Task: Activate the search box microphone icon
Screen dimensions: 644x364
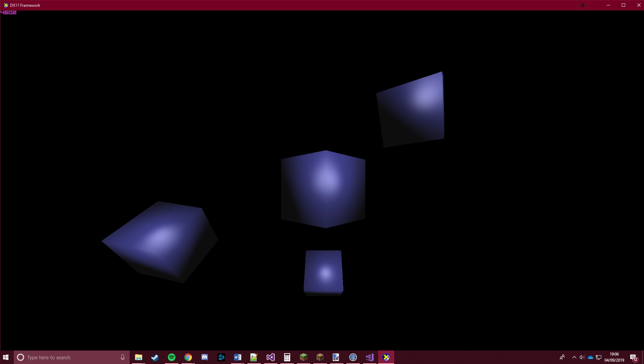Action: pyautogui.click(x=123, y=357)
